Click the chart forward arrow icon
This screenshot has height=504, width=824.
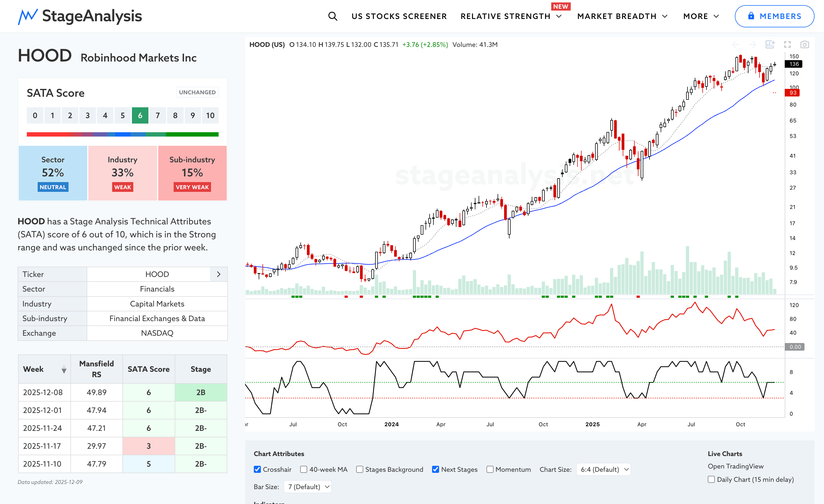[x=752, y=44]
